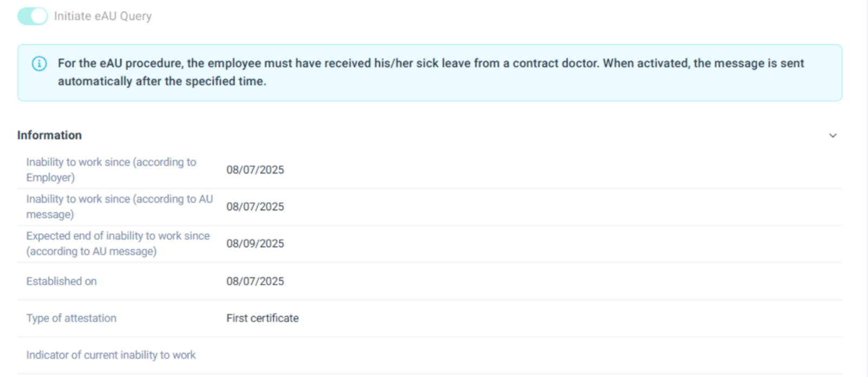Click the Type of attestation label
The height and width of the screenshot is (377, 868).
point(71,318)
